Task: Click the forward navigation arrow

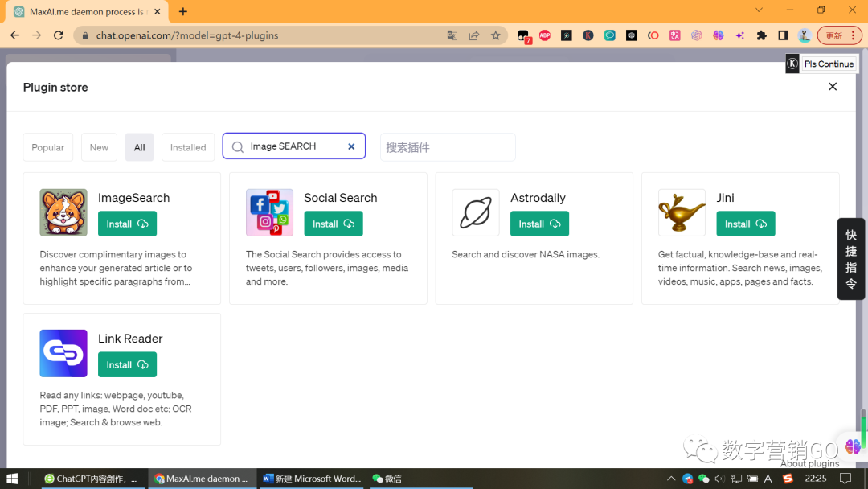Action: click(36, 35)
